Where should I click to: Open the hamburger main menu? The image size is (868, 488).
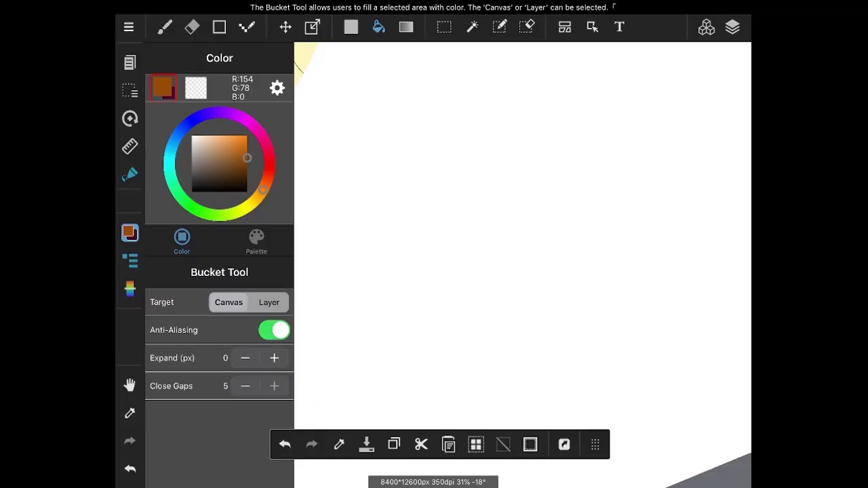pos(129,27)
